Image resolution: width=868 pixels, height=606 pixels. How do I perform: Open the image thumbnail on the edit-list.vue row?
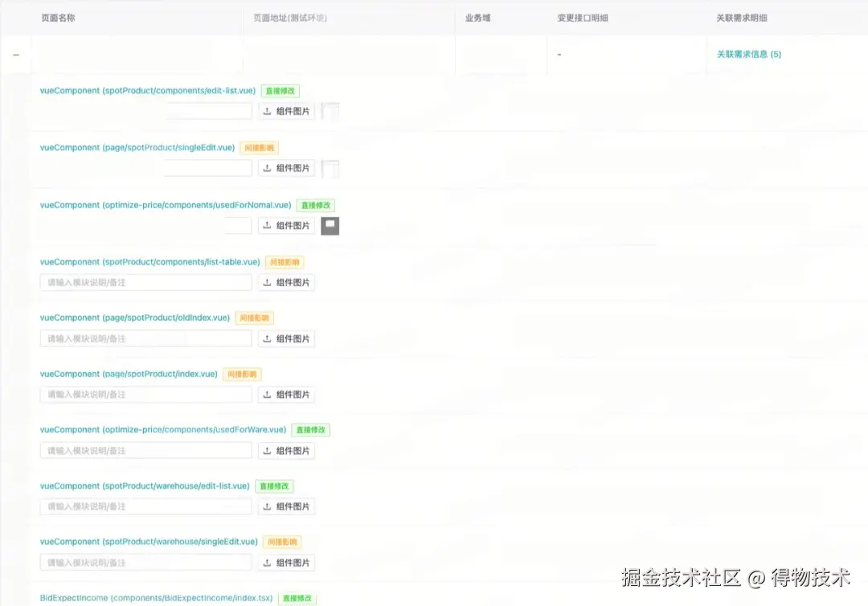coord(330,110)
